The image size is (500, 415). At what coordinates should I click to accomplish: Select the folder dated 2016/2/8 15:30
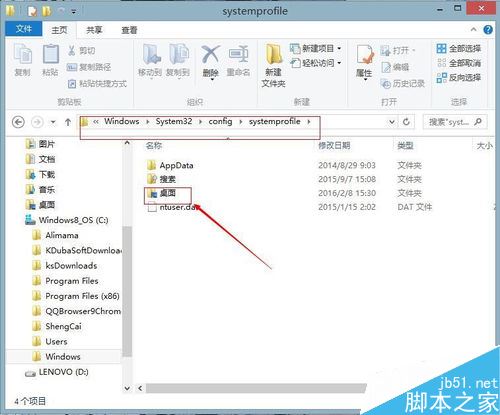(161, 193)
